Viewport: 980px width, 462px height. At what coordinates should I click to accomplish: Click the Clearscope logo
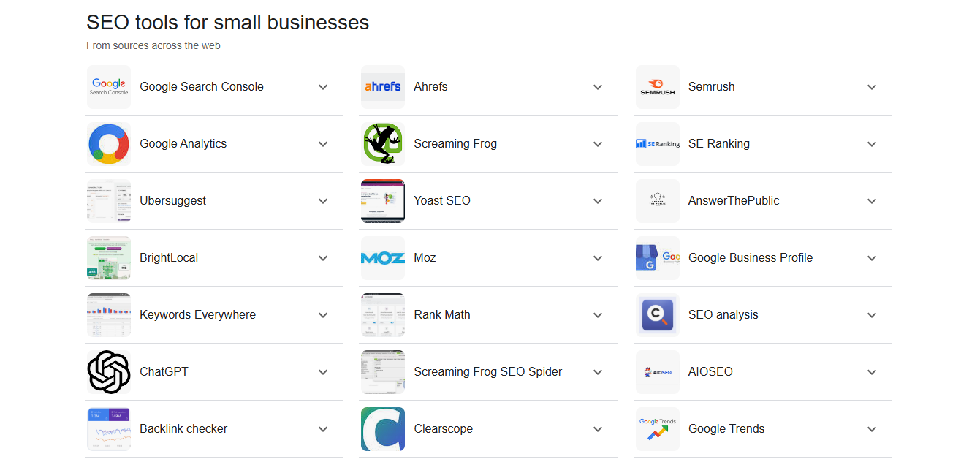pos(382,428)
